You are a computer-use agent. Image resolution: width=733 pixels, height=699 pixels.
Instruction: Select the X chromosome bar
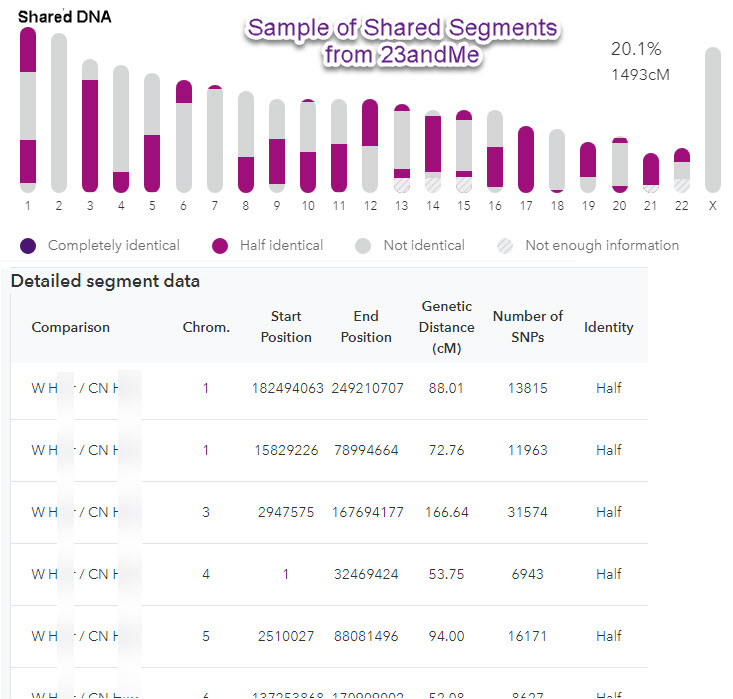(x=712, y=120)
